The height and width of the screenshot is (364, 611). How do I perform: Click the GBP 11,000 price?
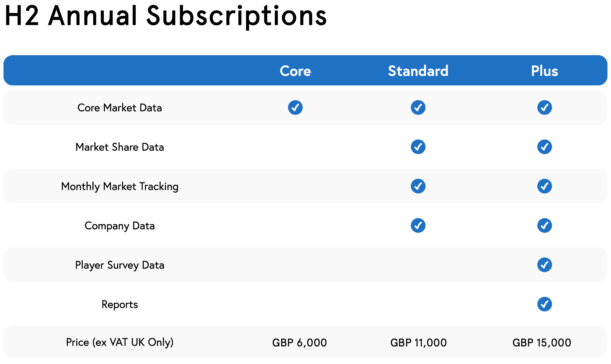pyautogui.click(x=418, y=343)
